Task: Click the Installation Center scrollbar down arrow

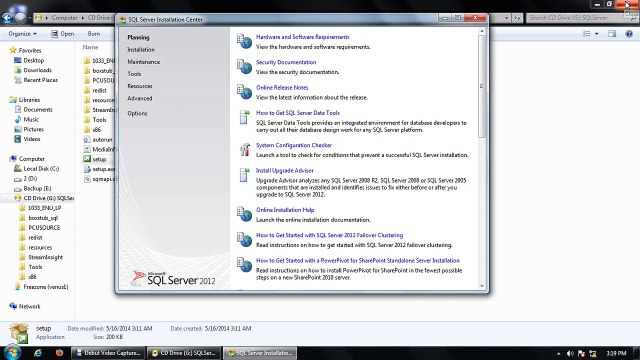Action: [x=482, y=286]
